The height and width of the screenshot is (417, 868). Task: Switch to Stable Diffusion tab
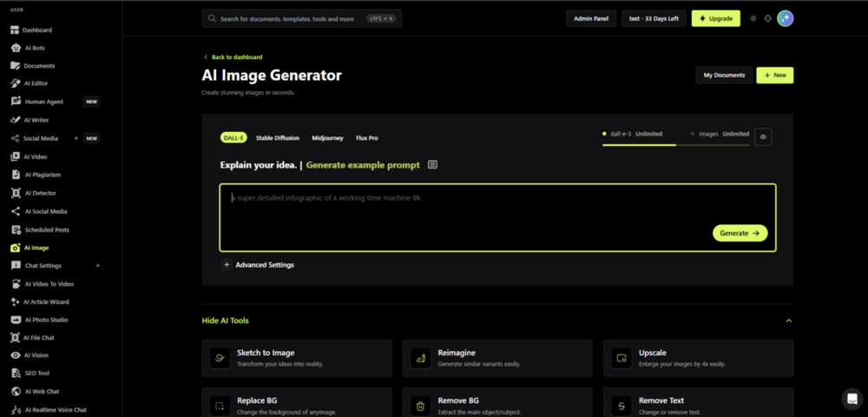(x=278, y=138)
